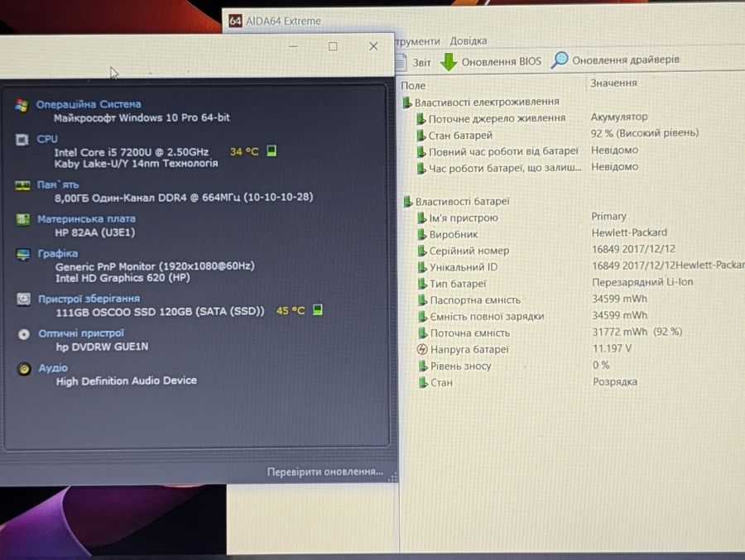Click the Intel HD Graphics 620 (HP) entry
Viewport: 745px width, 560px height.
123,278
